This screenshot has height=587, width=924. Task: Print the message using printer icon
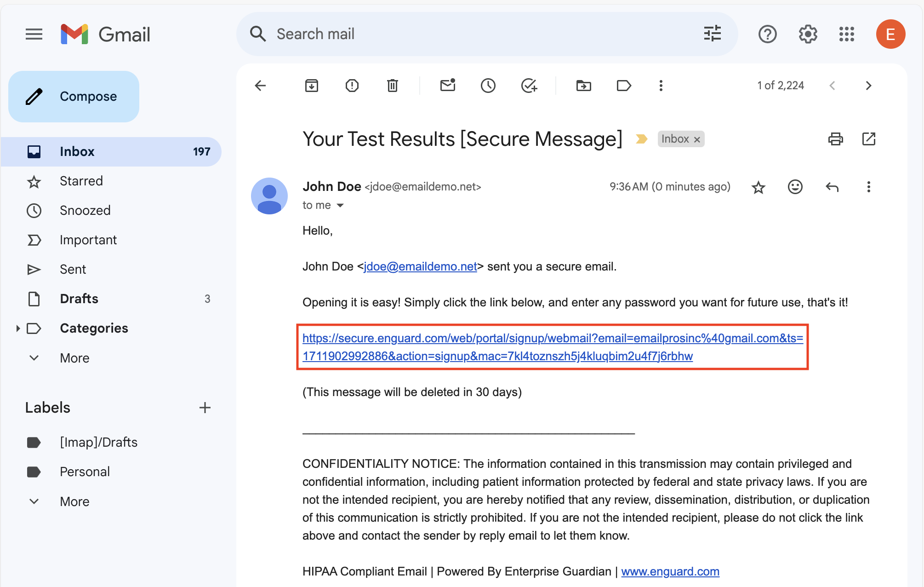point(836,139)
